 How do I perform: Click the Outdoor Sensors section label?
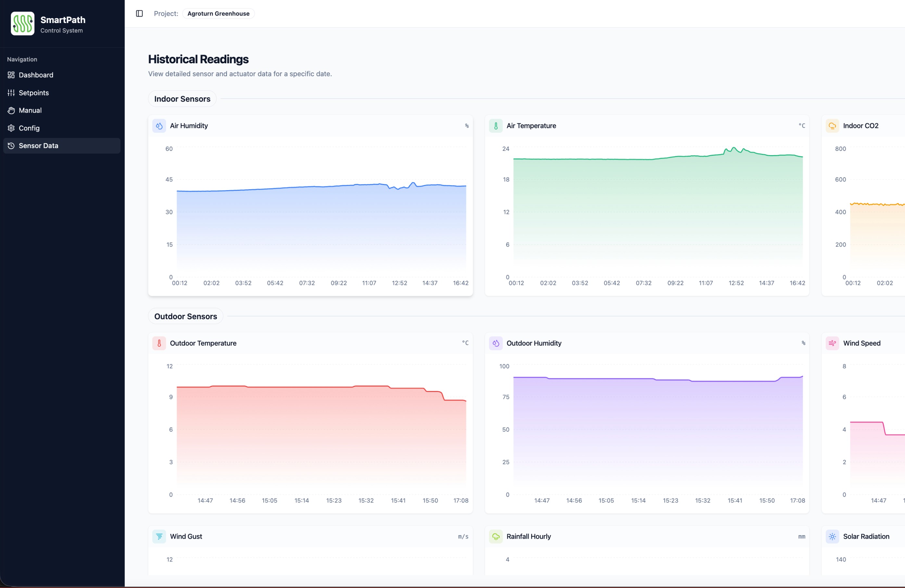[185, 316]
